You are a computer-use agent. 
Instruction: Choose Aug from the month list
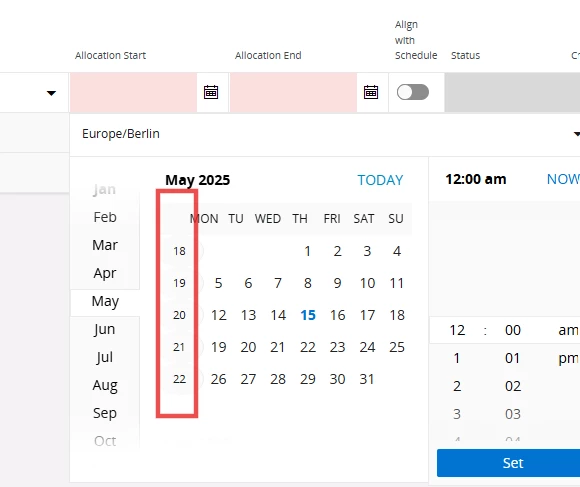click(105, 385)
